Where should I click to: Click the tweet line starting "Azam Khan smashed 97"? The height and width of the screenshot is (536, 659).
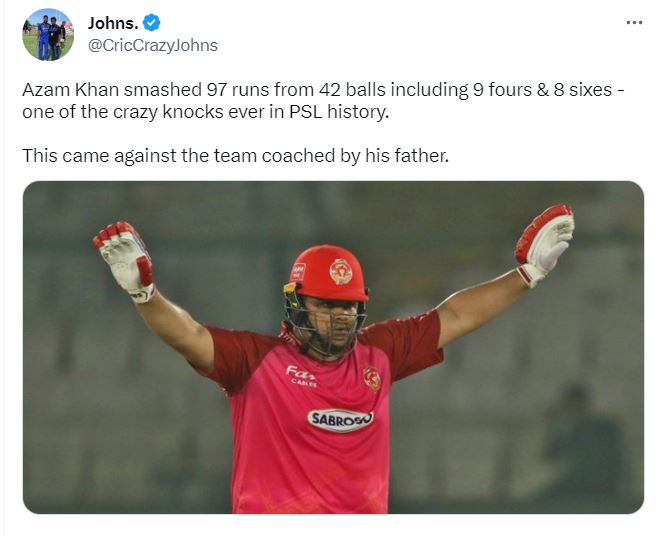[x=323, y=90]
